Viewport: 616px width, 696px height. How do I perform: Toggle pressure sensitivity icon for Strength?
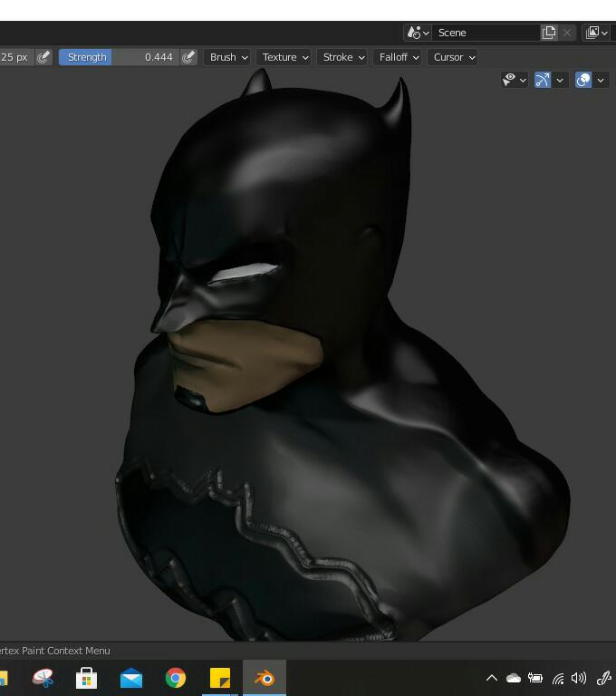point(188,57)
